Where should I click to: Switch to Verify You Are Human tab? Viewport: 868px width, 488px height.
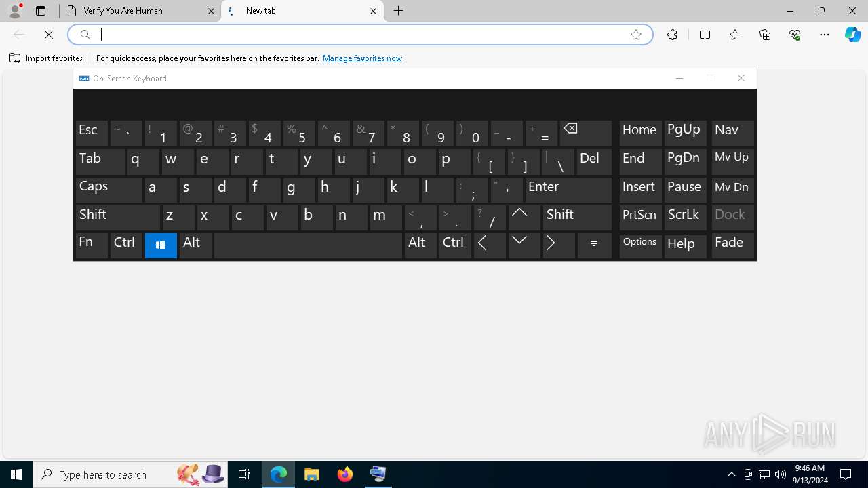pyautogui.click(x=140, y=11)
